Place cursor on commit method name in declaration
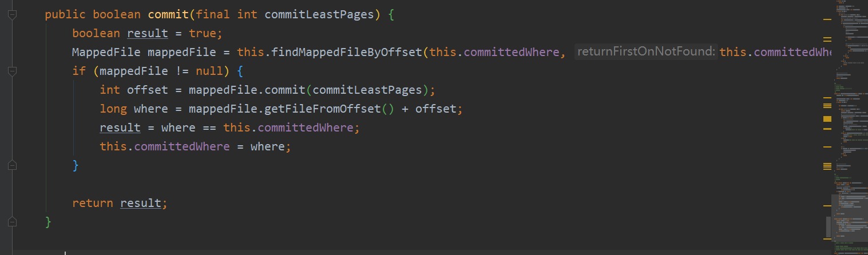Screen dimensions: 868x255 pyautogui.click(x=169, y=14)
